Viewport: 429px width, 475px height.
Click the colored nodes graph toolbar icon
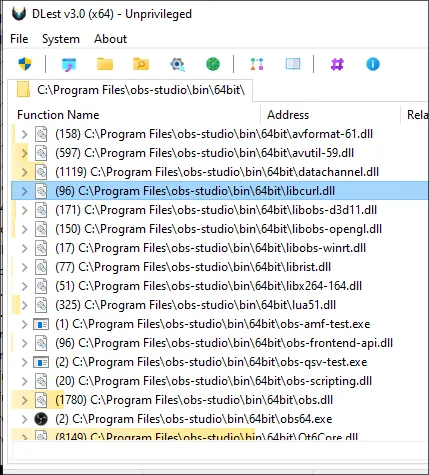point(257,64)
